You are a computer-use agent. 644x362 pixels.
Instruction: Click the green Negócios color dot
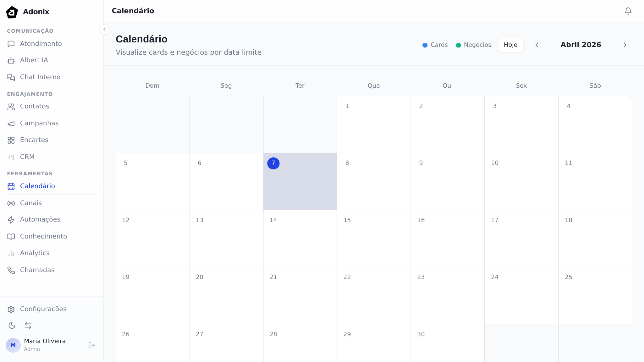coord(459,45)
